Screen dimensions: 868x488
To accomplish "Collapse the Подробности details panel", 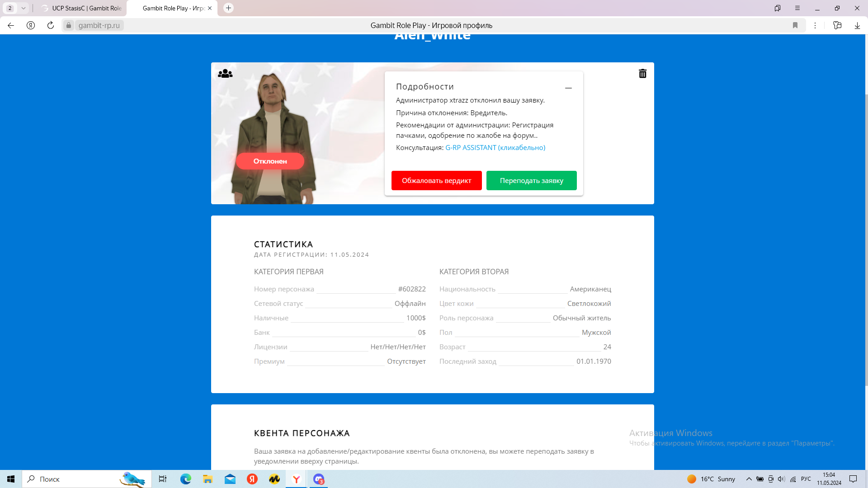I will [568, 88].
